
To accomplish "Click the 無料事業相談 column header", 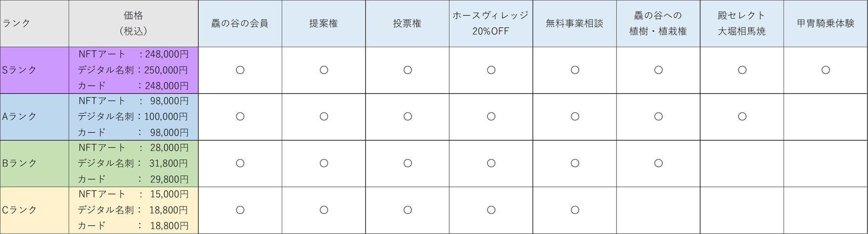I will click(574, 23).
